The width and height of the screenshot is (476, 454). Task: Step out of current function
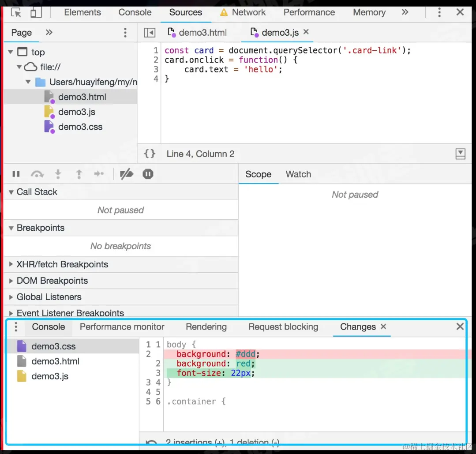79,174
